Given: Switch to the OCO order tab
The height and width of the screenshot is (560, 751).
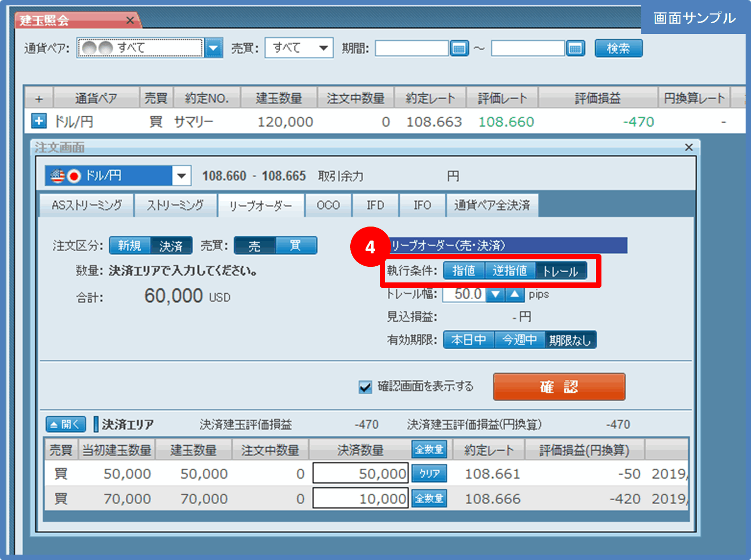Looking at the screenshot, I should tap(328, 205).
